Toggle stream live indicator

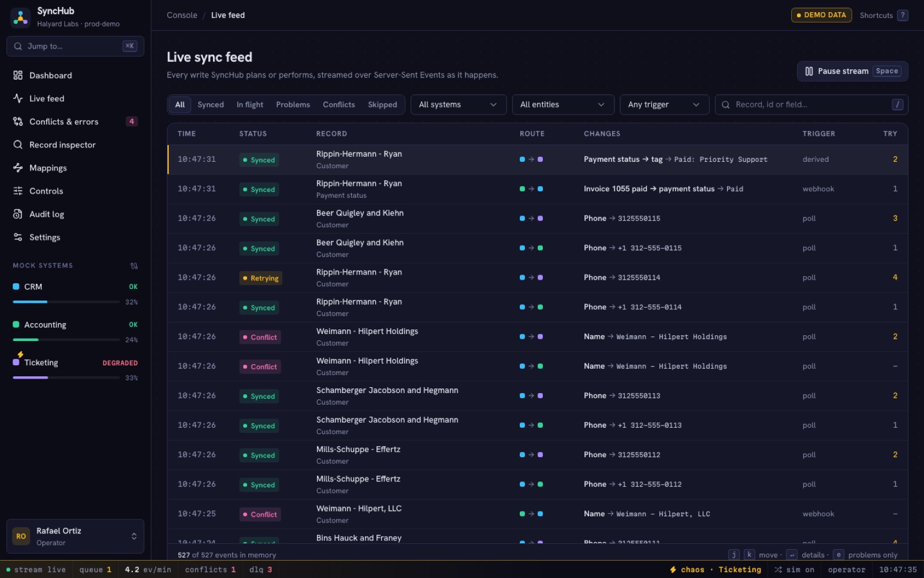[36, 569]
